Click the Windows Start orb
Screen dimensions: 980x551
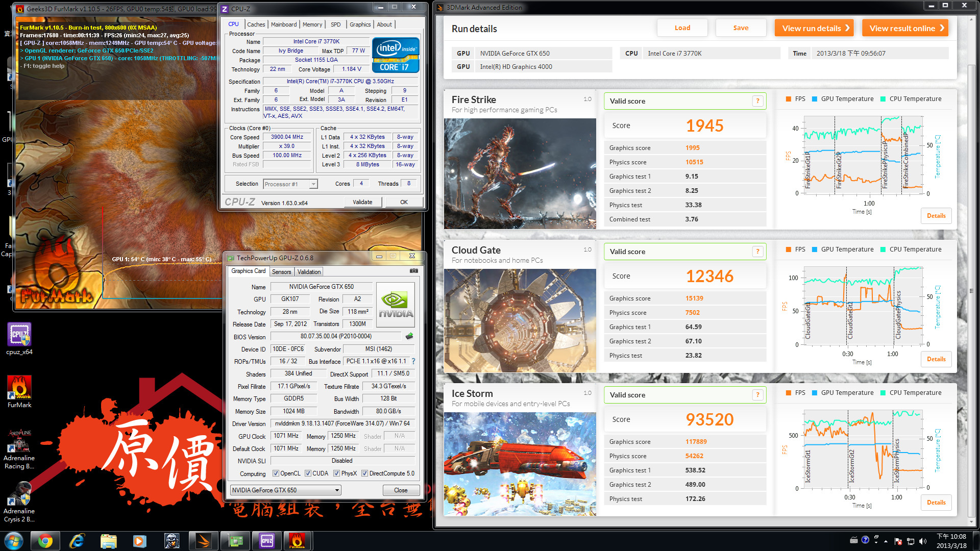[x=14, y=541]
